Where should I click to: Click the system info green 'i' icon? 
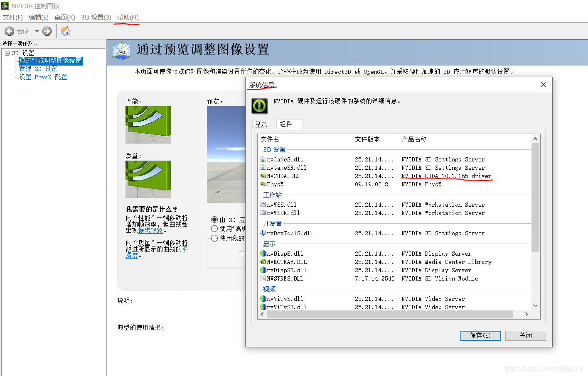click(x=260, y=106)
